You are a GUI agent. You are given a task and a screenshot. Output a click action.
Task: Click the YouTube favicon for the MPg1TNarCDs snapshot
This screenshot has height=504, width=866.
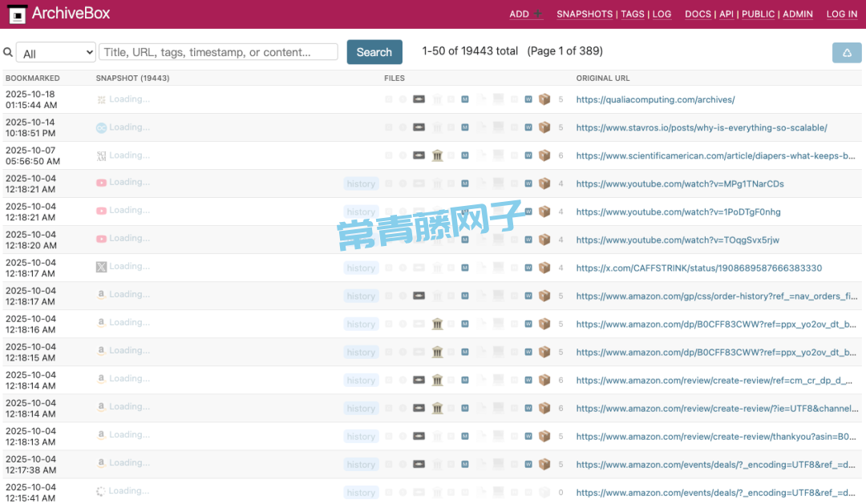101,183
